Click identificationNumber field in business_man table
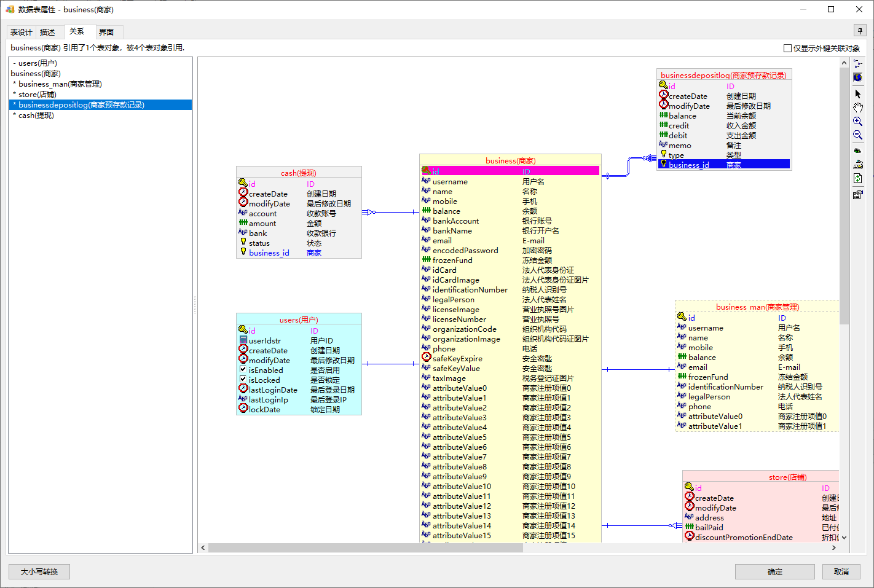This screenshot has width=874, height=588. [725, 386]
